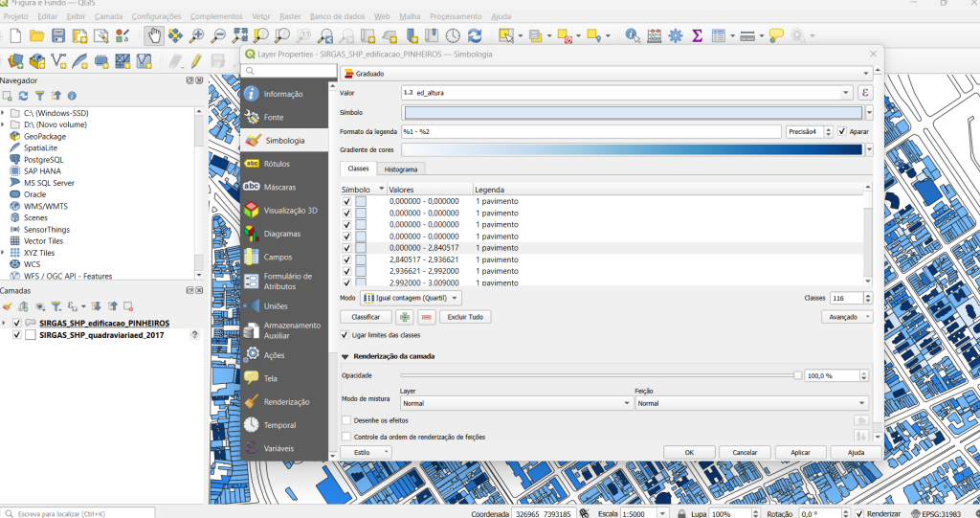This screenshot has height=518, width=980.
Task: Click the expression epsilon button beside Valor
Action: click(x=865, y=93)
